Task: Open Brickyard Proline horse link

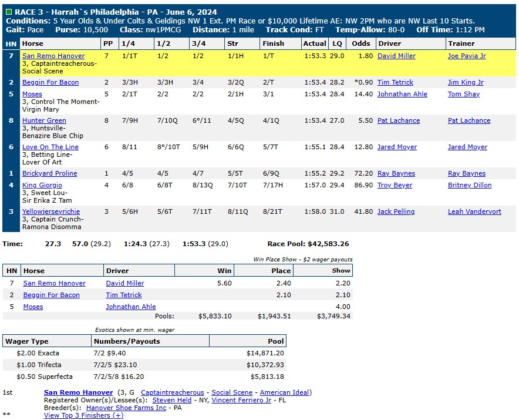Action: coord(50,173)
